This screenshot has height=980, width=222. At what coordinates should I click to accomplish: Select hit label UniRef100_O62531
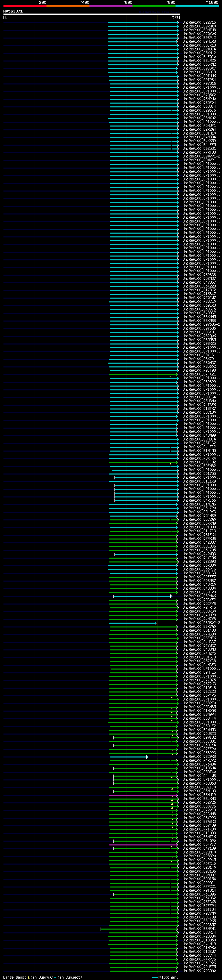point(199,148)
